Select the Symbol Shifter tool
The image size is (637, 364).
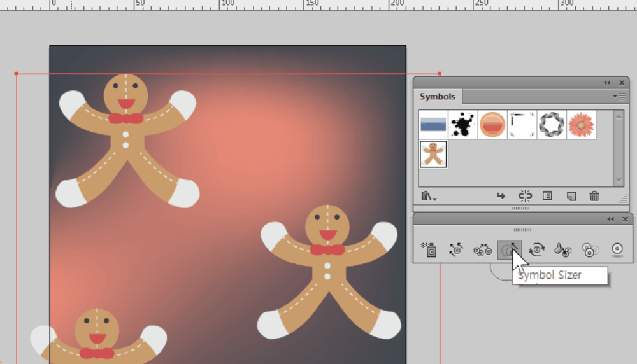(456, 249)
